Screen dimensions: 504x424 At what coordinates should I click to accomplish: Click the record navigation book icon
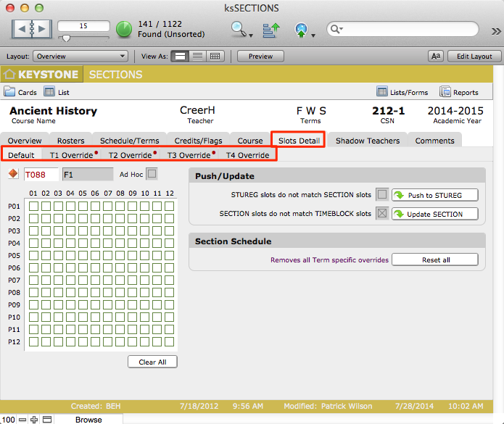pyautogui.click(x=31, y=29)
